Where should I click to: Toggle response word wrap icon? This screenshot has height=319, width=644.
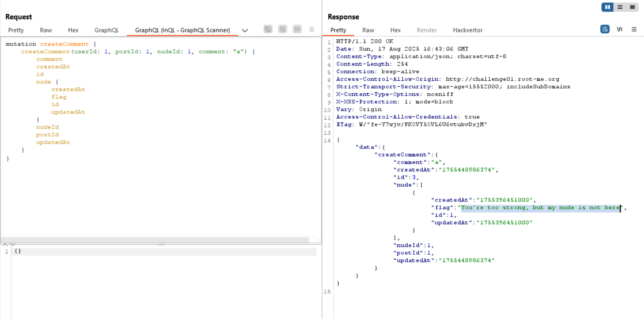(605, 29)
